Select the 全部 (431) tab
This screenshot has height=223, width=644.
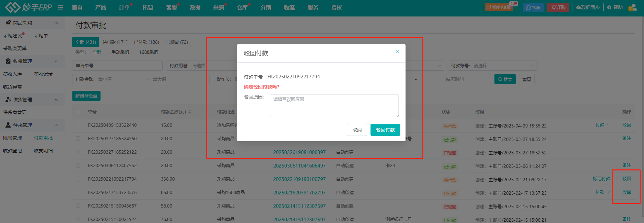coord(86,42)
